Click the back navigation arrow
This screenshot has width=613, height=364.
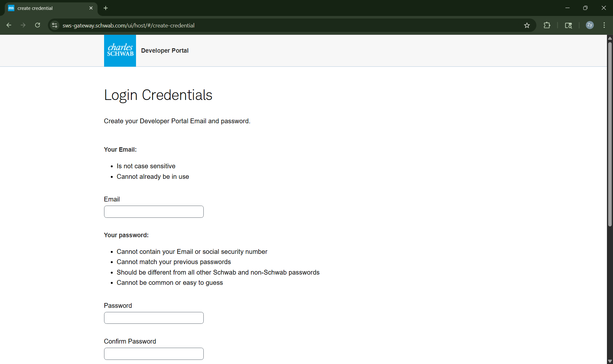9,25
